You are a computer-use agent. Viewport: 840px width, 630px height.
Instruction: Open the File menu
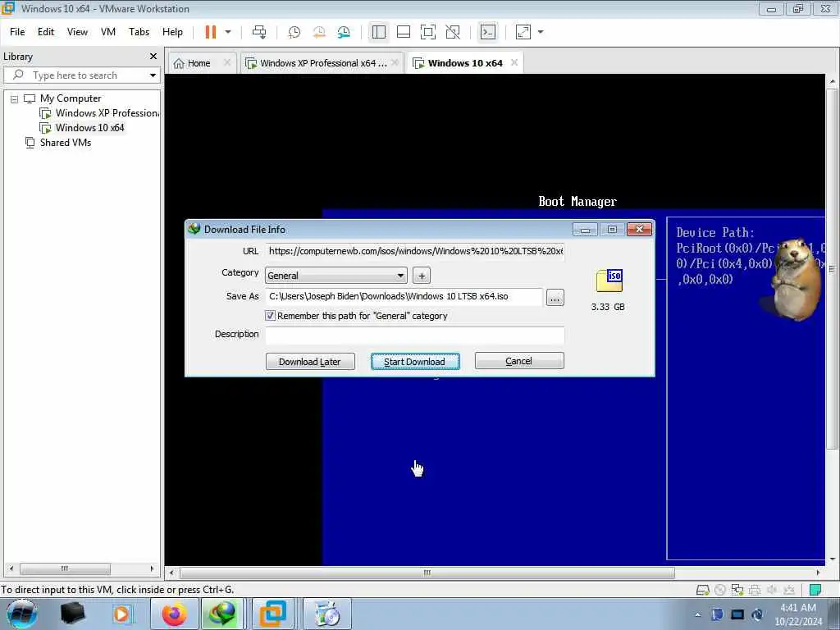(x=17, y=32)
